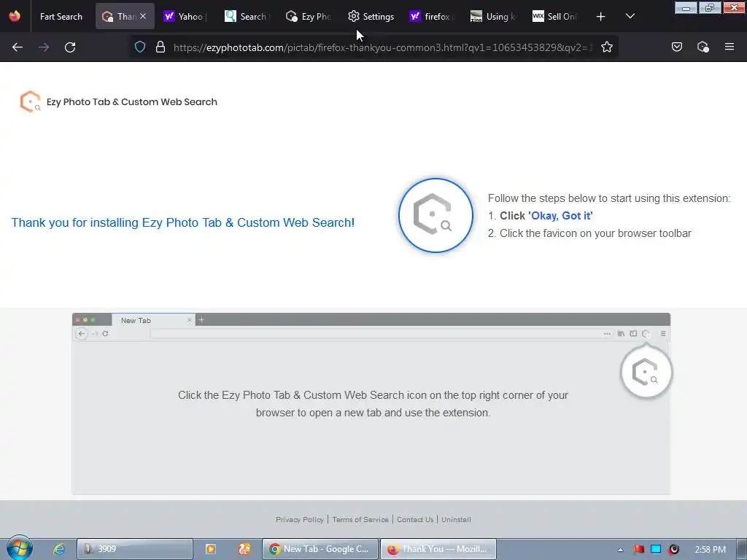Image resolution: width=747 pixels, height=560 pixels.
Task: Click magnified extension icon in illustration
Action: point(646,372)
